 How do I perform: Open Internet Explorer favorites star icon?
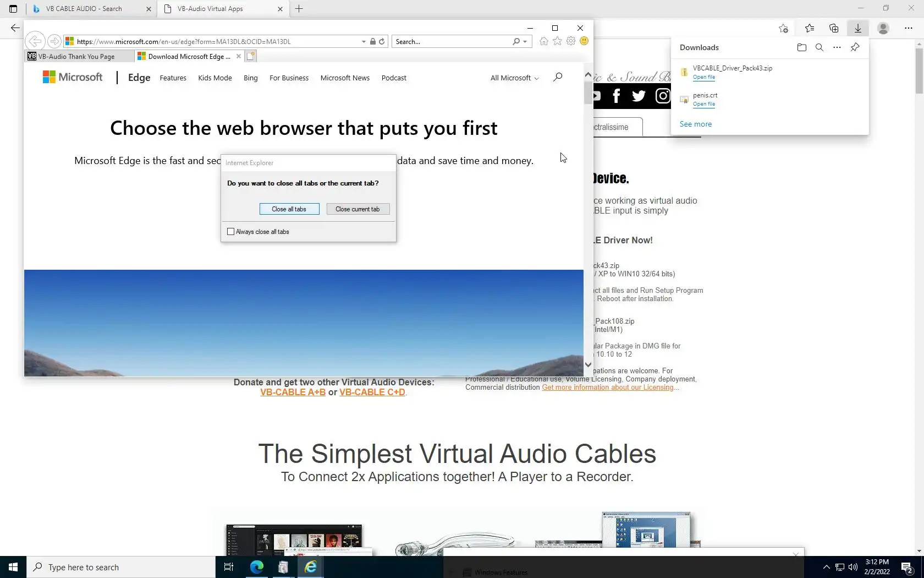click(x=558, y=41)
